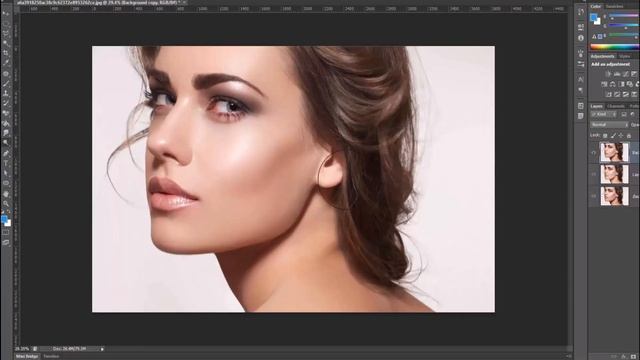Click the R color slider
640x360 pixels.
click(x=624, y=16)
